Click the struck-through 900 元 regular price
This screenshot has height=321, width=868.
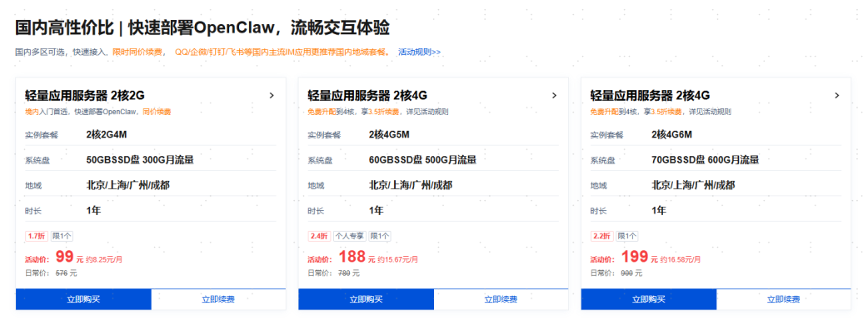point(631,273)
